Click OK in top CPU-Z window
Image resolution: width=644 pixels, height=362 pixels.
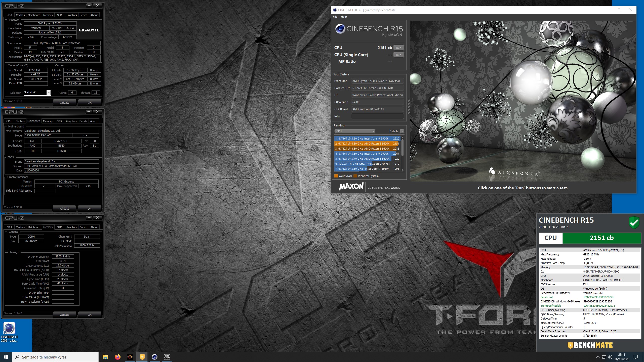click(x=90, y=103)
